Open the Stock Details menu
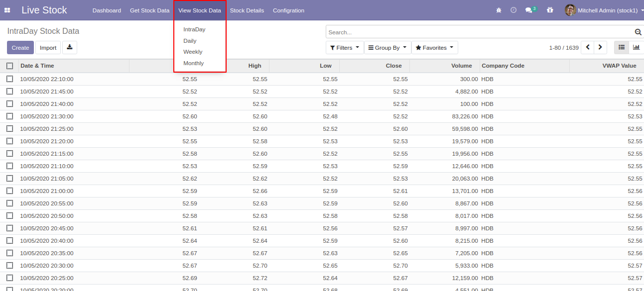This screenshot has width=644, height=291. pos(247,10)
